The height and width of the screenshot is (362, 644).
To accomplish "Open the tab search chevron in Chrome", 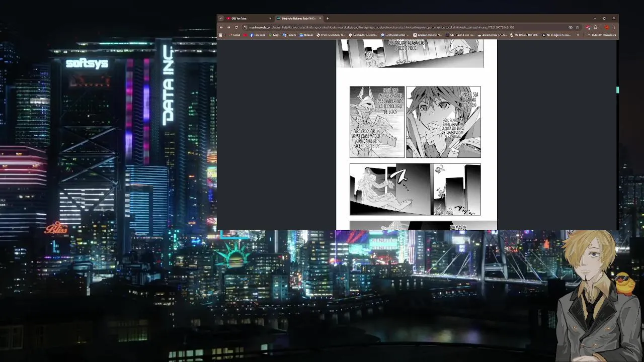I will pyautogui.click(x=220, y=18).
